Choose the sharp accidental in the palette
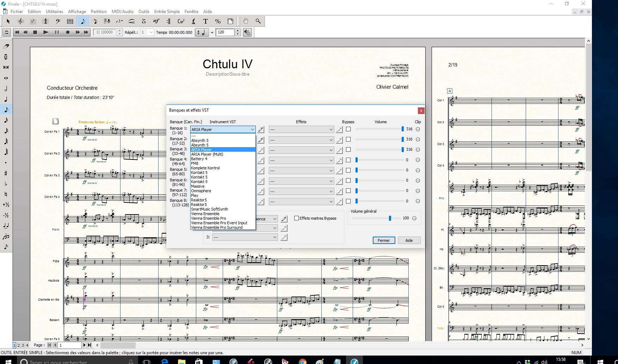The image size is (618, 364). (x=6, y=173)
